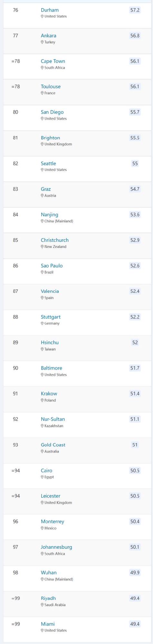Image resolution: width=153 pixels, height=644 pixels.
Task: Click the rank number 96 for Monterrey
Action: tap(15, 522)
